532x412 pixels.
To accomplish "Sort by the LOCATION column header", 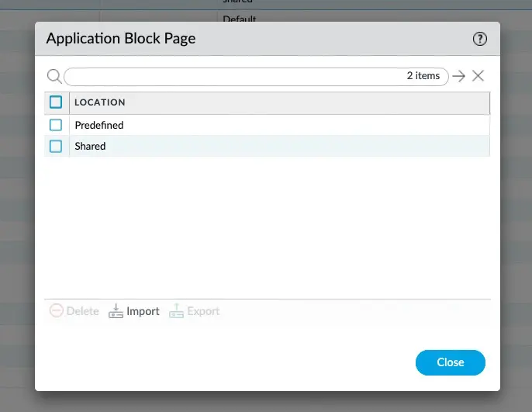I will 100,102.
